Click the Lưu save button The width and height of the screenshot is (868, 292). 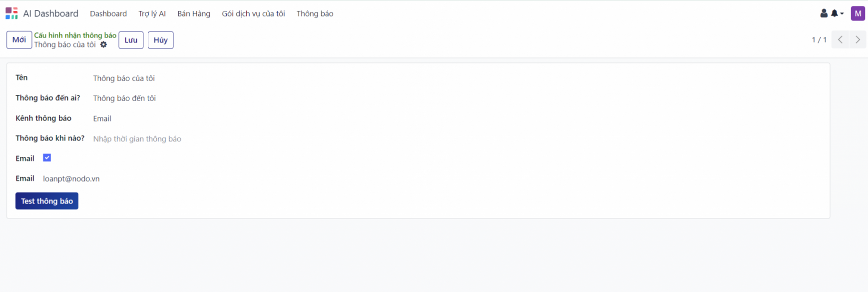tap(131, 40)
